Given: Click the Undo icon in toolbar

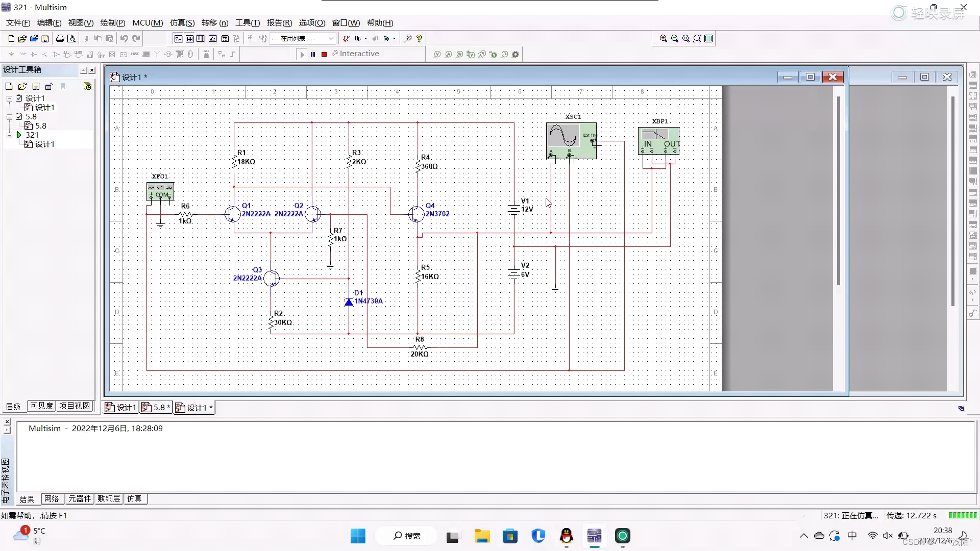Looking at the screenshot, I should tap(125, 38).
